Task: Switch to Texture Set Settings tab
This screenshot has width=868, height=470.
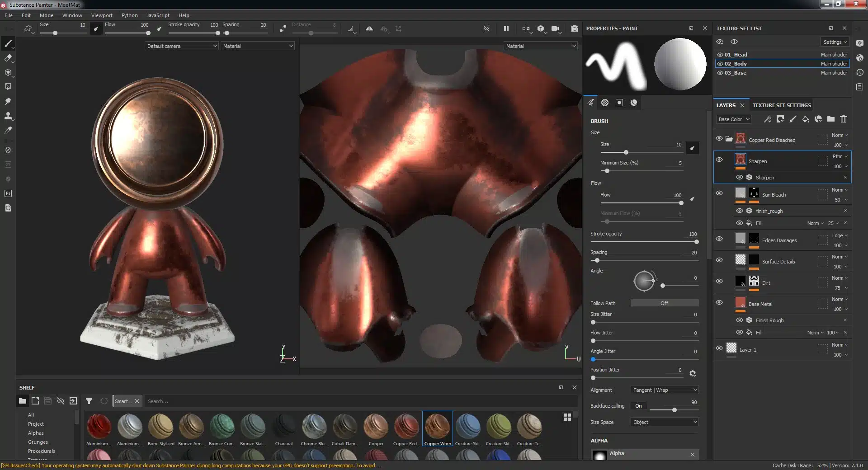Action: [782, 105]
